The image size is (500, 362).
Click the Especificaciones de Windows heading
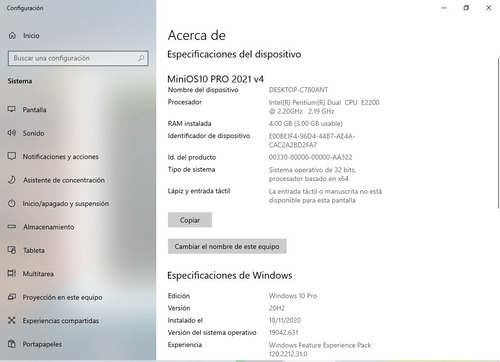point(230,275)
